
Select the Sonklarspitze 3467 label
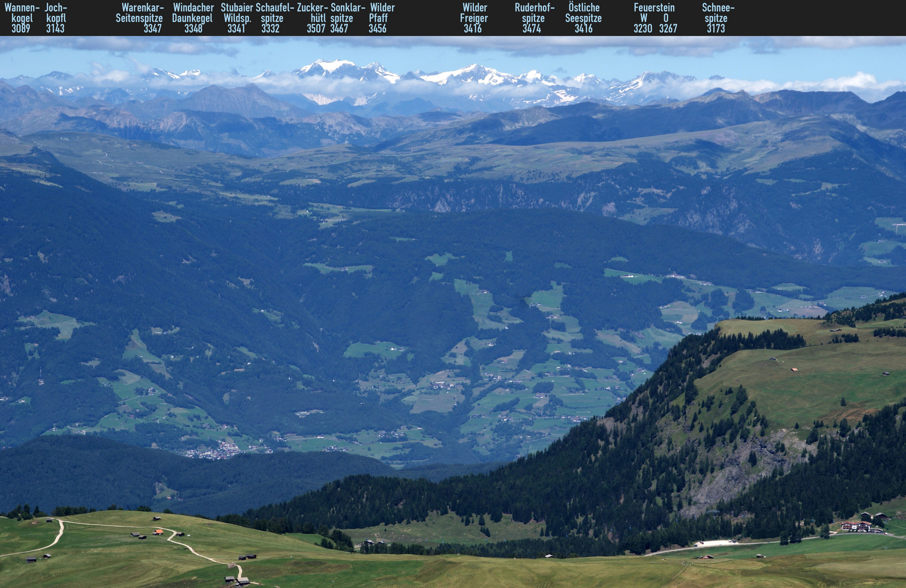coord(347,18)
